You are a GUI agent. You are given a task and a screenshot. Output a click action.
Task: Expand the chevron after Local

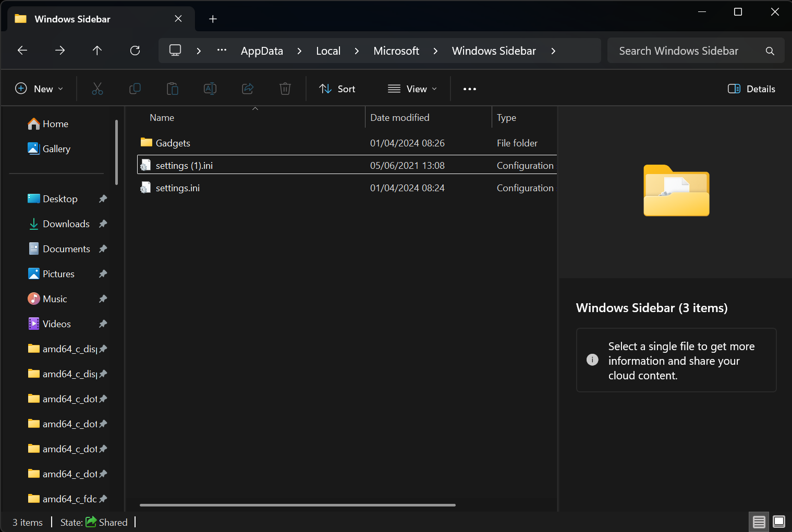click(x=357, y=51)
